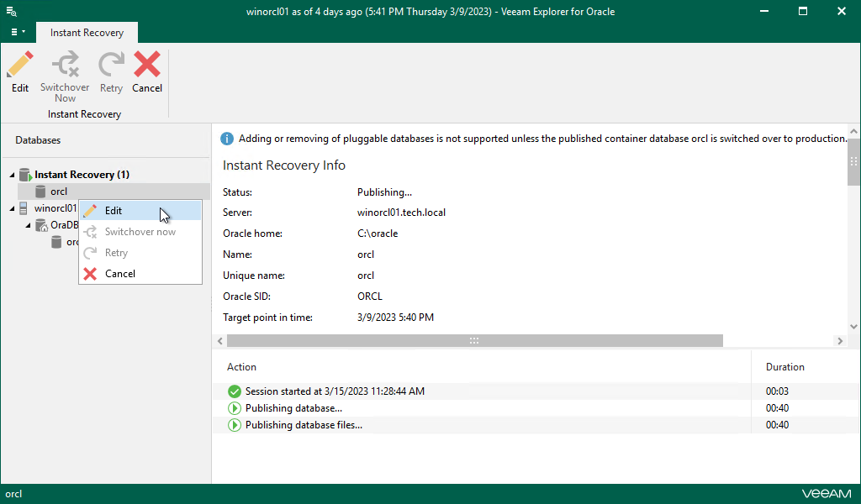The width and height of the screenshot is (861, 504).
Task: Click the red Cancel icon in ribbon
Action: click(x=147, y=65)
